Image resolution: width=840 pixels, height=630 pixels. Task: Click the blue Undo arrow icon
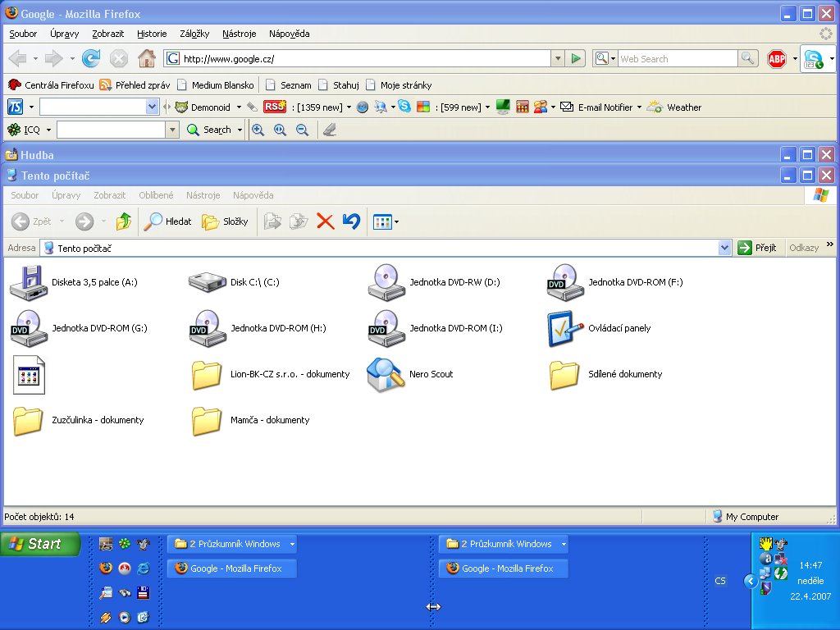pos(351,221)
